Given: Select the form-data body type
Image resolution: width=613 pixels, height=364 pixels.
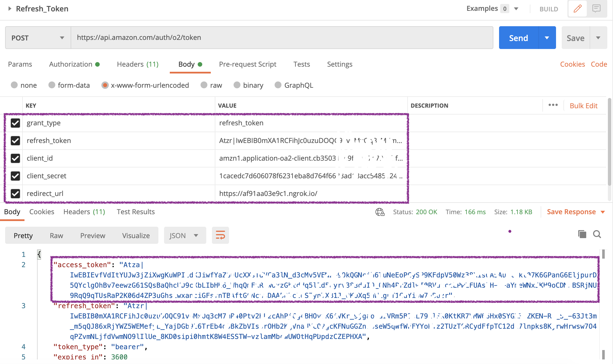Looking at the screenshot, I should [52, 85].
